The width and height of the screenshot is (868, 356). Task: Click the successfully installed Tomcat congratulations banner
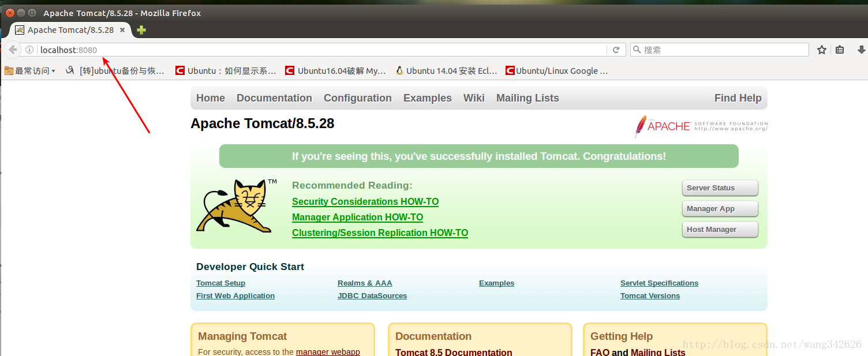click(479, 156)
